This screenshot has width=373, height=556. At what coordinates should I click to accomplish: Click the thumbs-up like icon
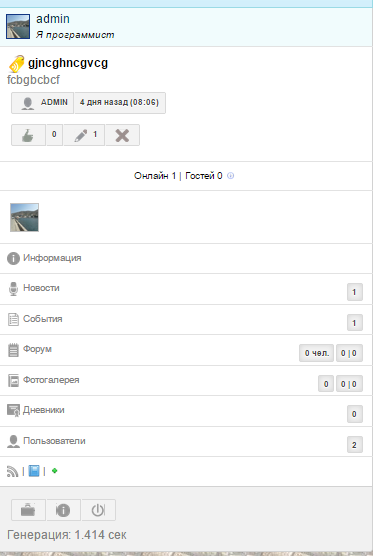coord(28,135)
